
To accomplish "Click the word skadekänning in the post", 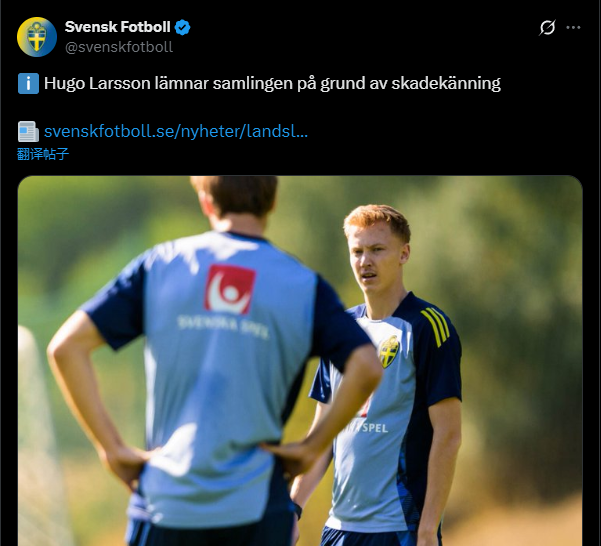I will click(x=446, y=83).
